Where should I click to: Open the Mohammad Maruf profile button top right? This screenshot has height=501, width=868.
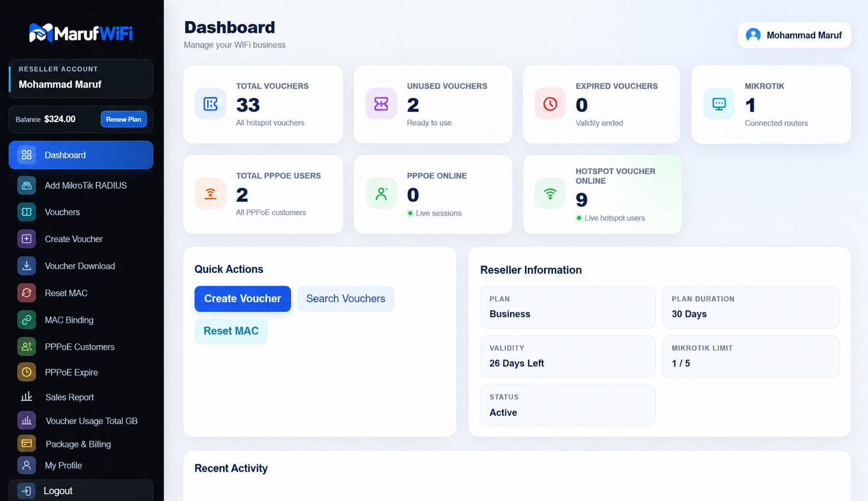click(794, 35)
